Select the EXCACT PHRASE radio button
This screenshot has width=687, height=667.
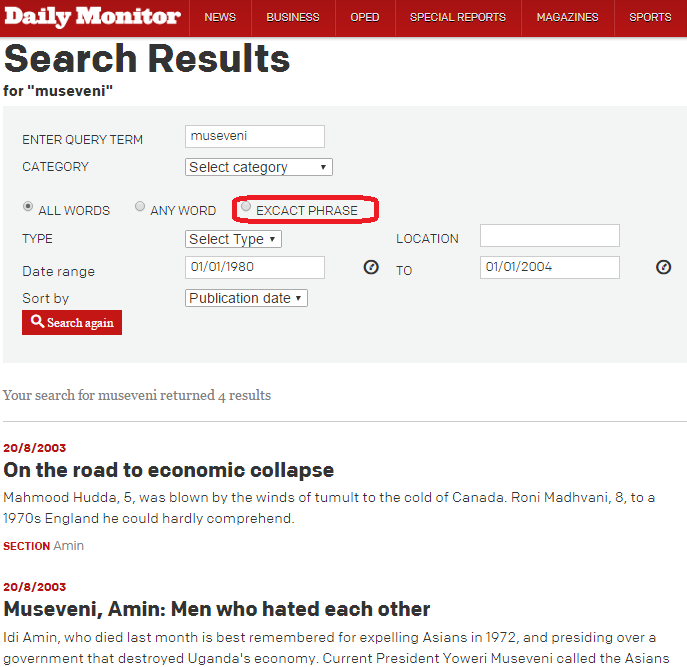[246, 206]
